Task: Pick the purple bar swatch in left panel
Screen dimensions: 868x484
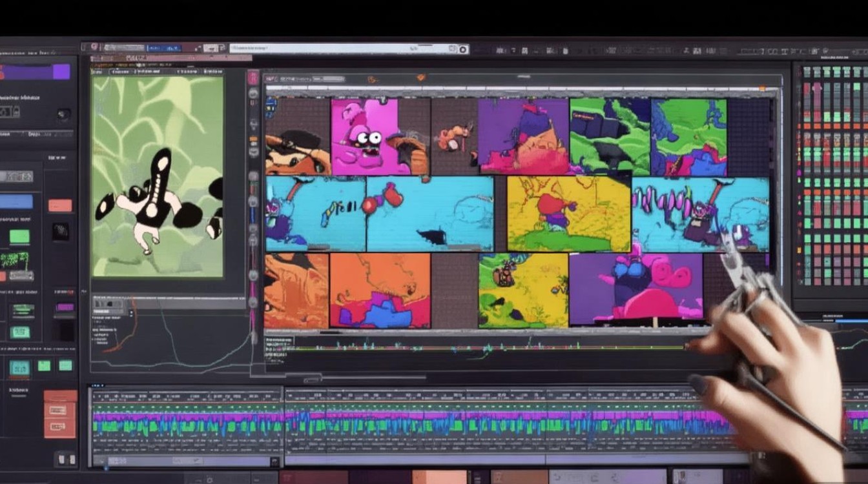Action: coord(35,72)
